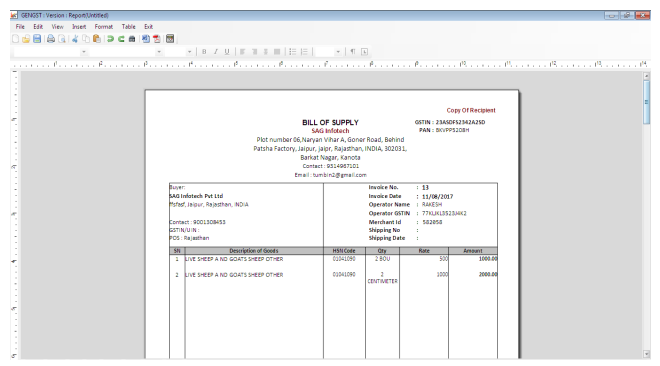660x366 pixels.
Task: Paste with the clipboard icon
Action: (x=97, y=39)
